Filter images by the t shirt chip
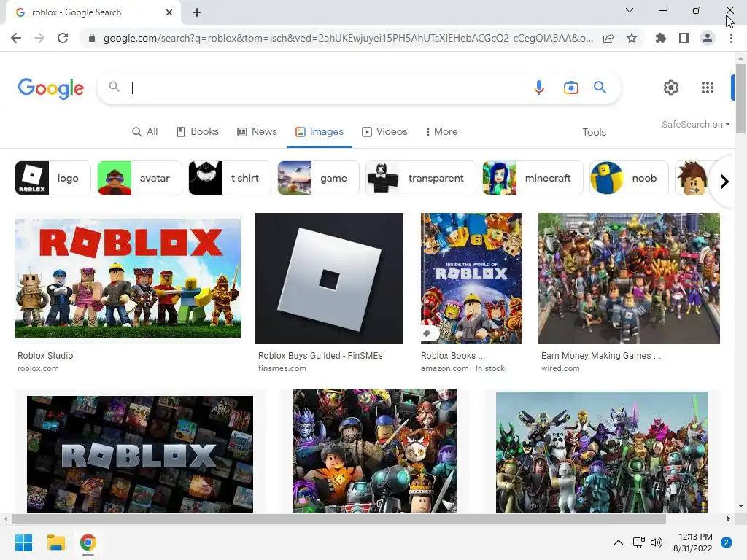Viewport: 747px width, 560px height. coord(230,178)
